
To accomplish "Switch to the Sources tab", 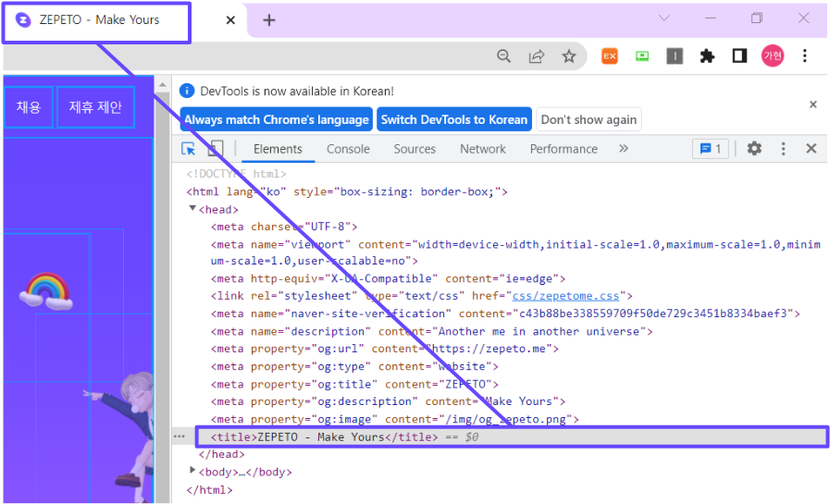I will coord(415,149).
